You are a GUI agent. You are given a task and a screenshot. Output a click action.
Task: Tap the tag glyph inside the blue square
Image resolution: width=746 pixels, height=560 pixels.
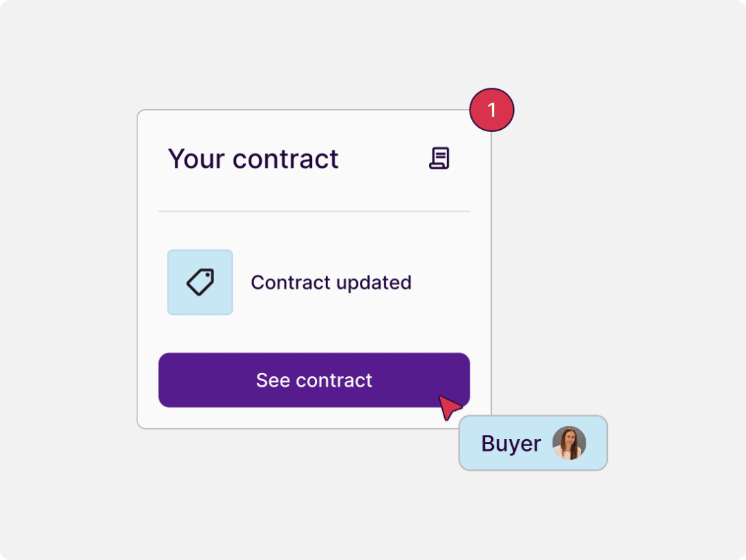(200, 282)
